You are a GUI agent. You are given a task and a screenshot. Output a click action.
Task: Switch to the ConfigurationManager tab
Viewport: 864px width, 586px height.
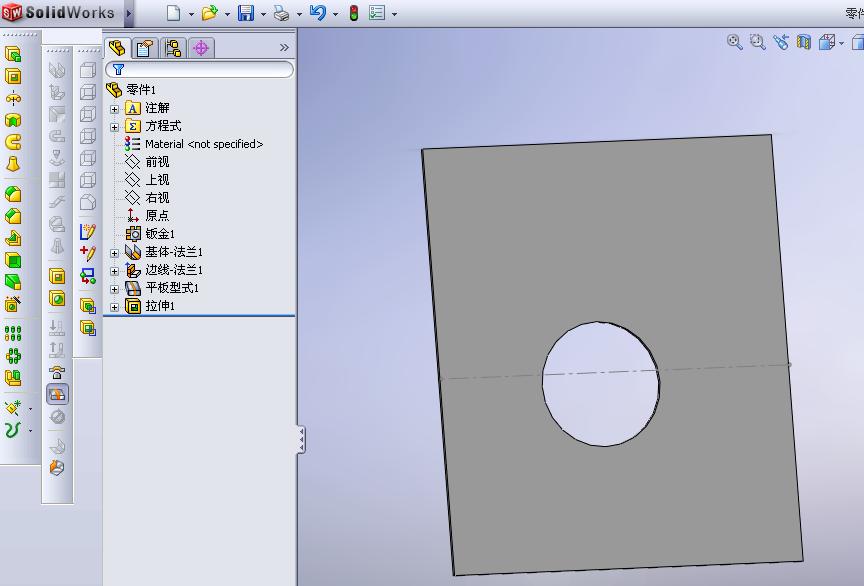pyautogui.click(x=173, y=49)
